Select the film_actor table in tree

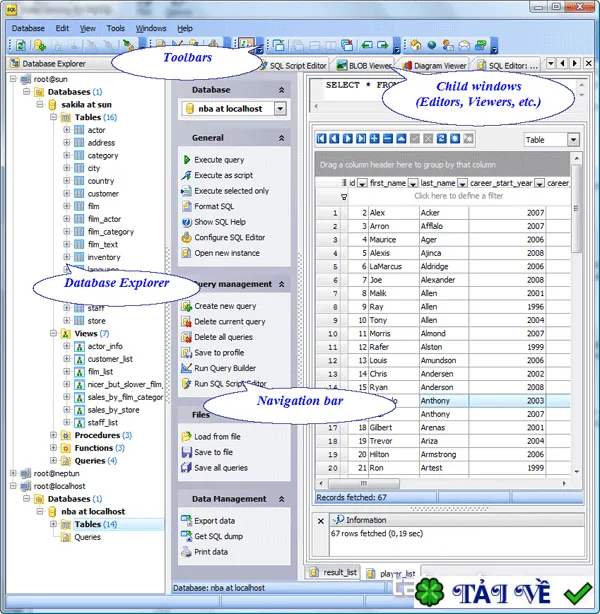(104, 219)
